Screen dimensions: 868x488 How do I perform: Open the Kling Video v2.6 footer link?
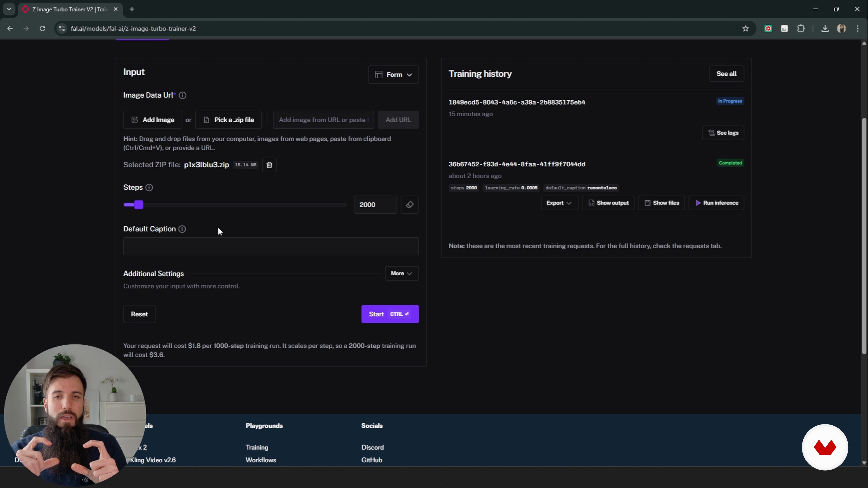153,460
